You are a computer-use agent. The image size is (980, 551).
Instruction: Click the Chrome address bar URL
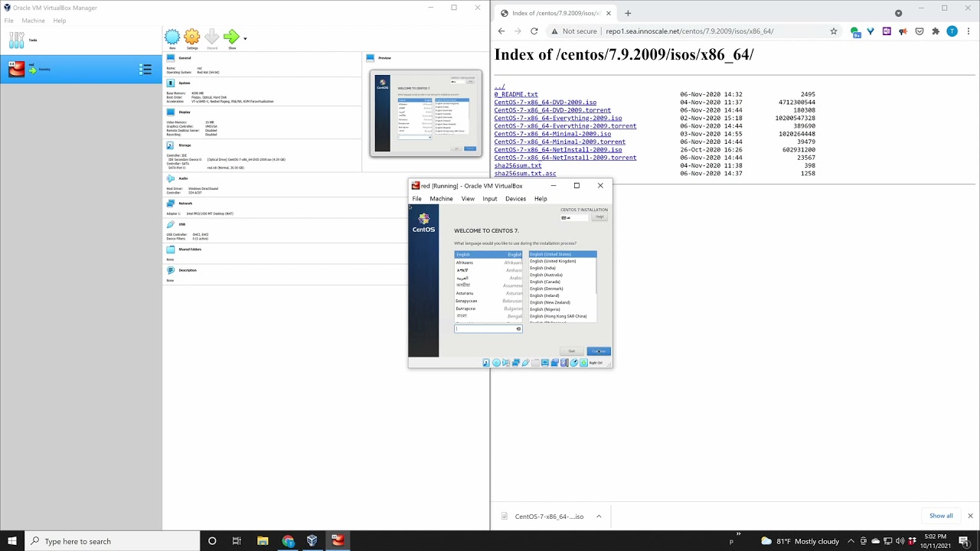[x=689, y=31]
